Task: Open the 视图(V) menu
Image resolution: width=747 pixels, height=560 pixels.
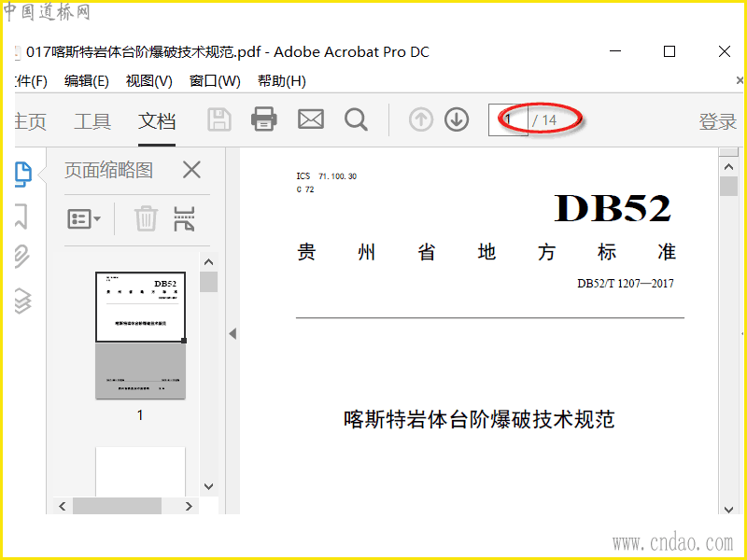Action: pyautogui.click(x=149, y=81)
